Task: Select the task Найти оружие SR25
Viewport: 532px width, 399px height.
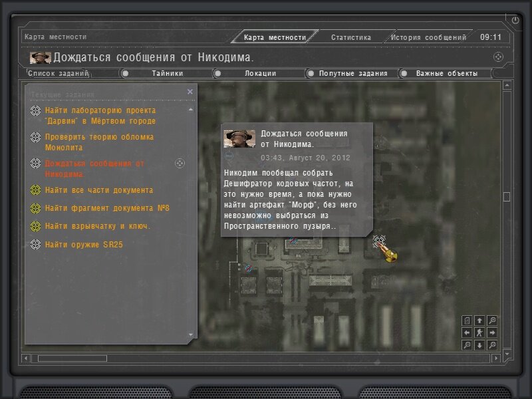Action: [84, 245]
